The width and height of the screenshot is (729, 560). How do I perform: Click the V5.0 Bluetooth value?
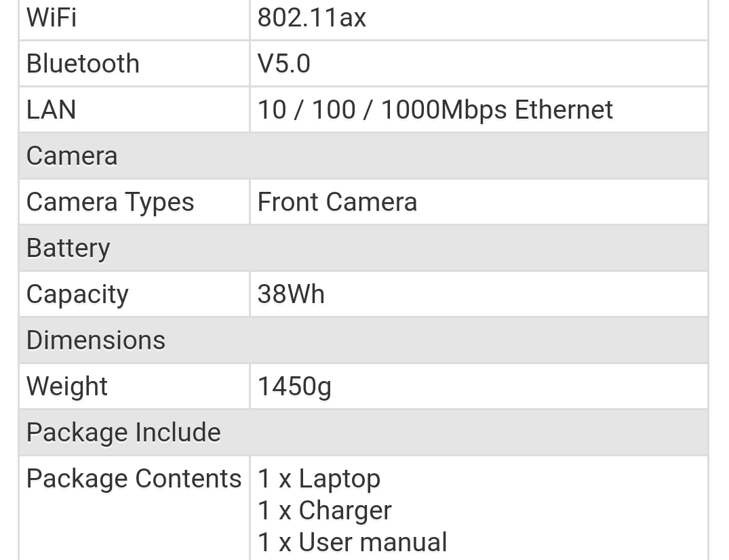tap(283, 64)
